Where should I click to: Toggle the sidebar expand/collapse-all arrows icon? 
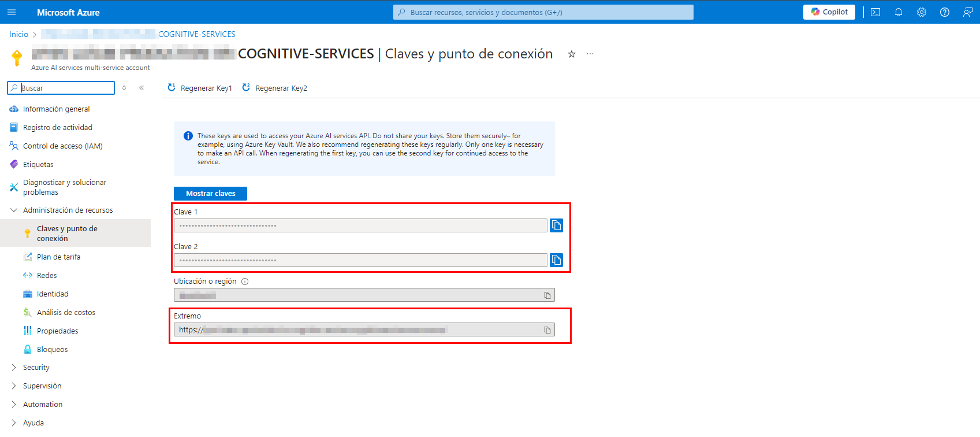[x=124, y=88]
